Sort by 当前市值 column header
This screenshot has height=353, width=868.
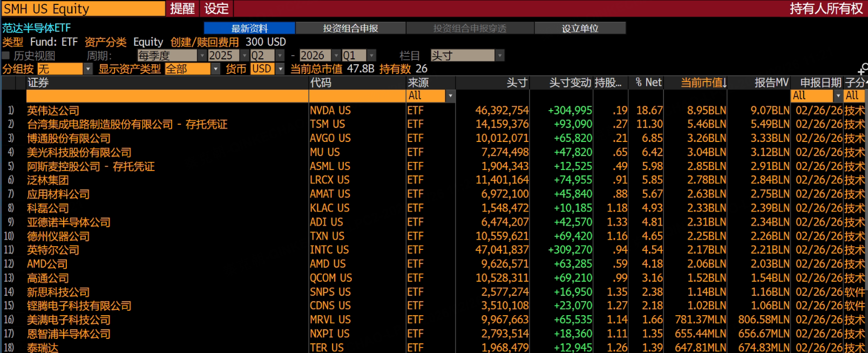[x=704, y=83]
